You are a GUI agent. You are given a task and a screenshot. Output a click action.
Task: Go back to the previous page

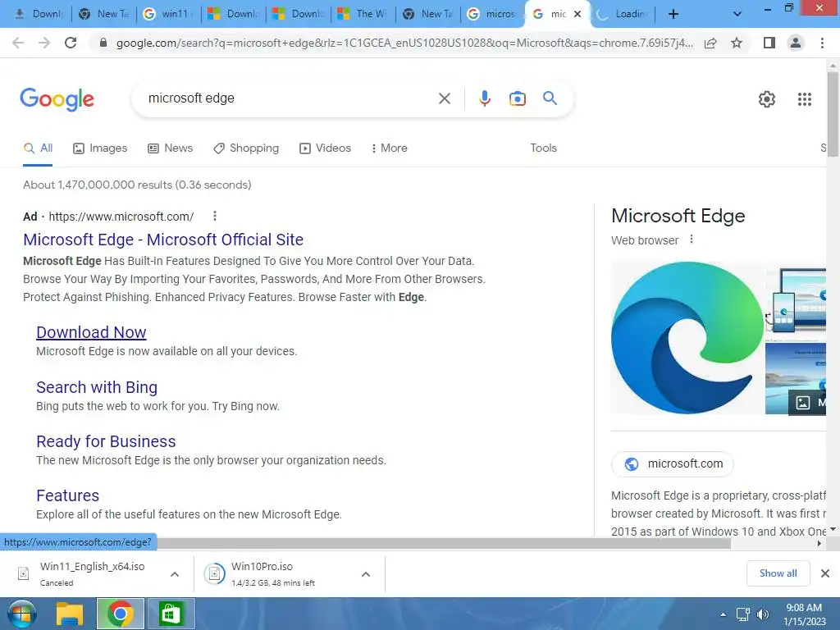[18, 43]
